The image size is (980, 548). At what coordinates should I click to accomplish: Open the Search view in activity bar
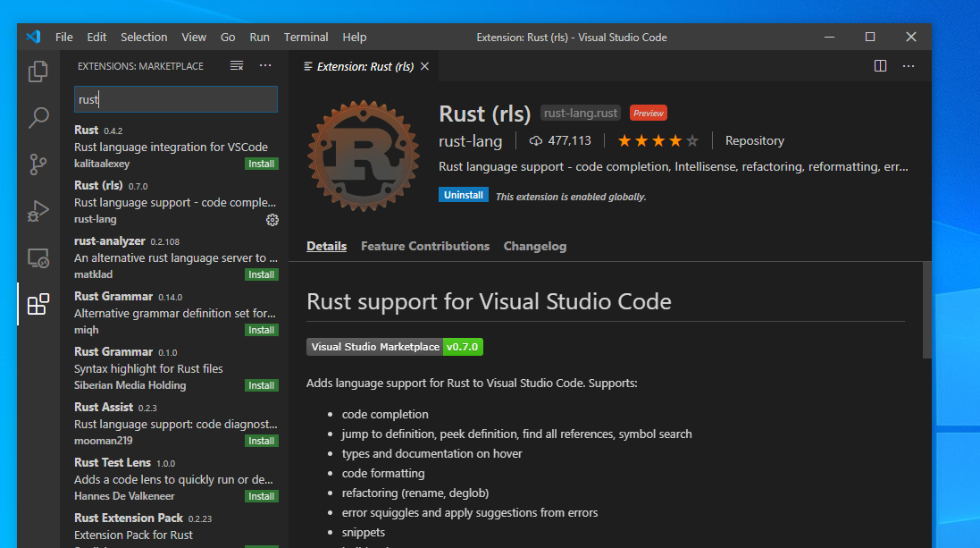(38, 118)
